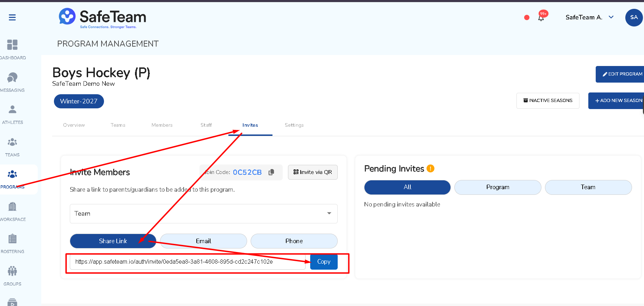Click the Edit Program button
The height and width of the screenshot is (306, 644).
pos(620,74)
